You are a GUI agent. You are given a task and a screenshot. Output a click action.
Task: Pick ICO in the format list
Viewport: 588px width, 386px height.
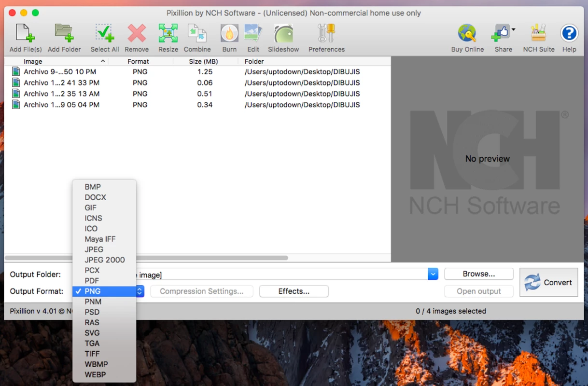104,229
